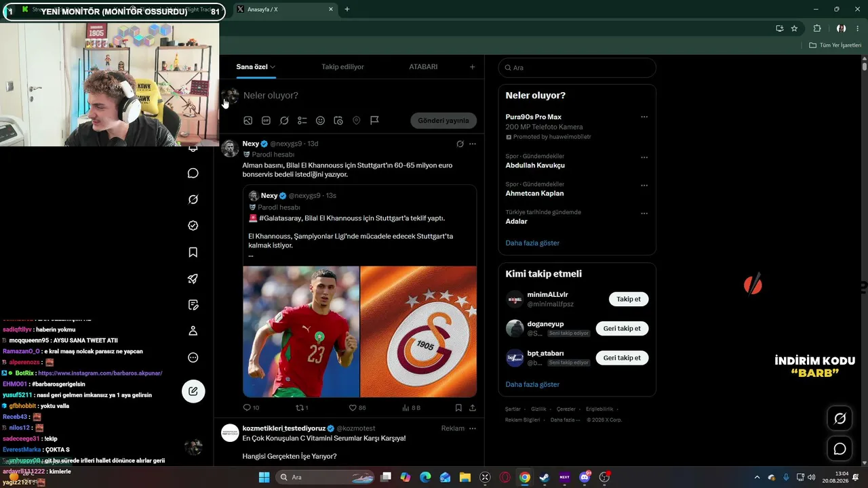
Task: Click Daha fazla göster under Kimi takip etmeli
Action: (532, 384)
